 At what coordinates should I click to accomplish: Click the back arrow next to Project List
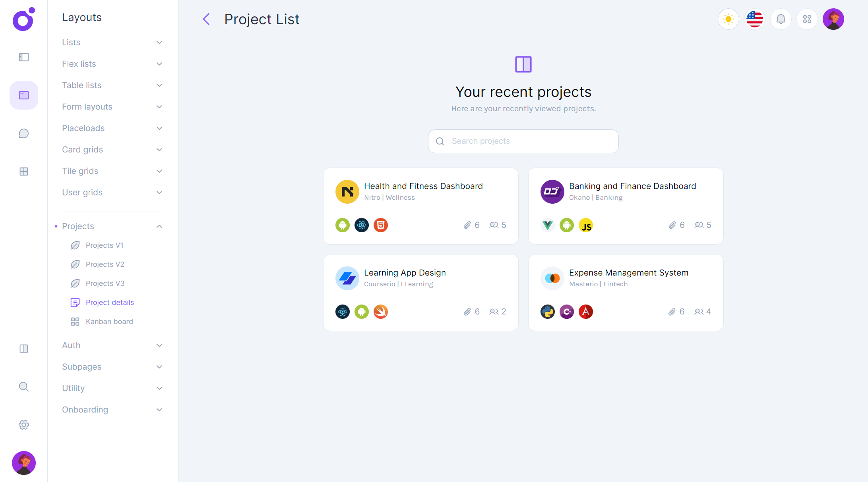coord(206,19)
